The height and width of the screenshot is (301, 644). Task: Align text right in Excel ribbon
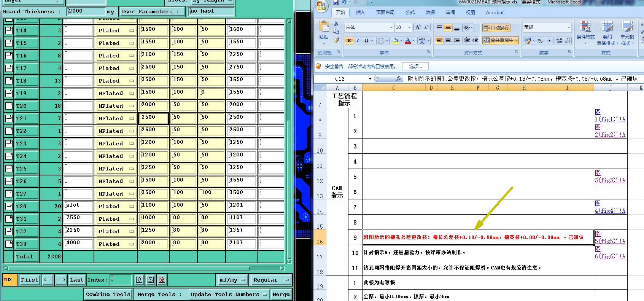[x=456, y=40]
